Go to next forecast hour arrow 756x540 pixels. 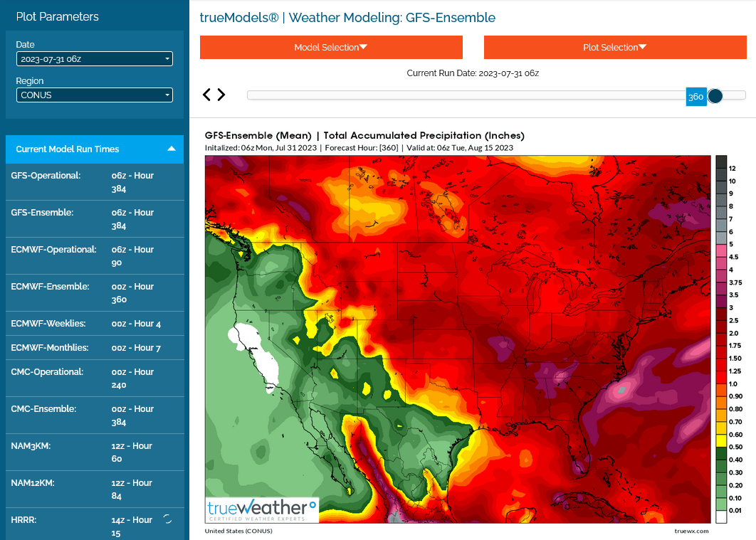pyautogui.click(x=221, y=95)
